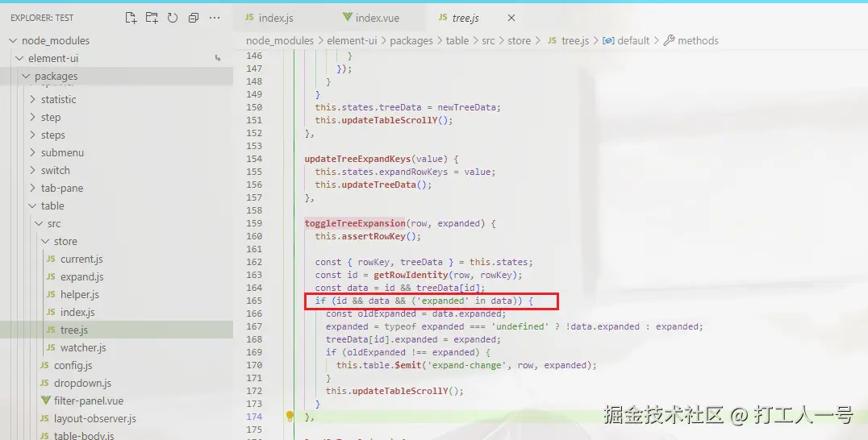Click toggleTreeExpansion method name
Image resolution: width=868 pixels, height=440 pixels.
355,223
